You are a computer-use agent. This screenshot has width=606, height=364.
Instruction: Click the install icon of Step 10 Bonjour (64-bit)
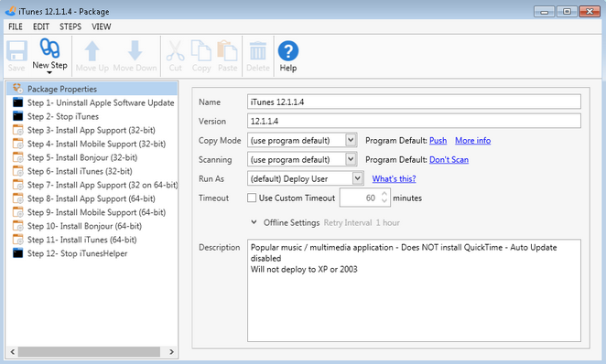17,226
